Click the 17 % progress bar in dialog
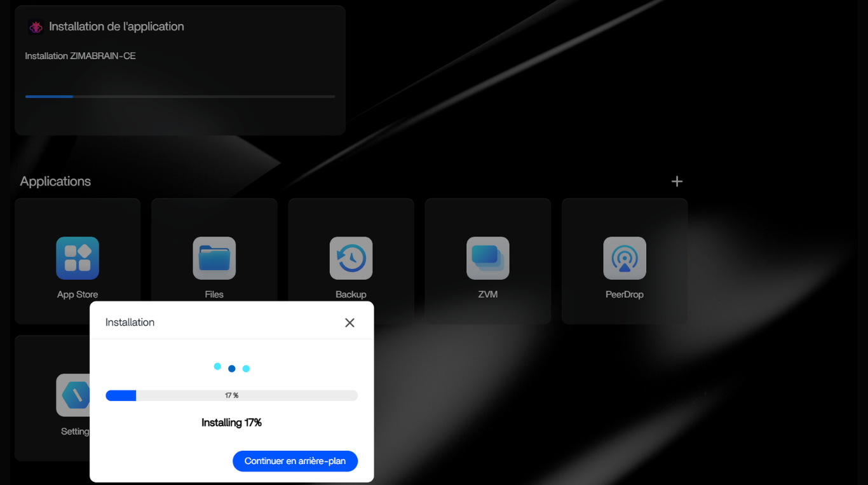Screen dimensions: 868x485 coord(231,395)
